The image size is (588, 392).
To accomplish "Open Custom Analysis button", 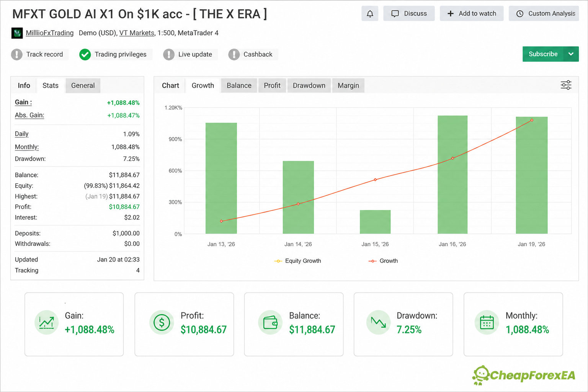I will tap(544, 13).
